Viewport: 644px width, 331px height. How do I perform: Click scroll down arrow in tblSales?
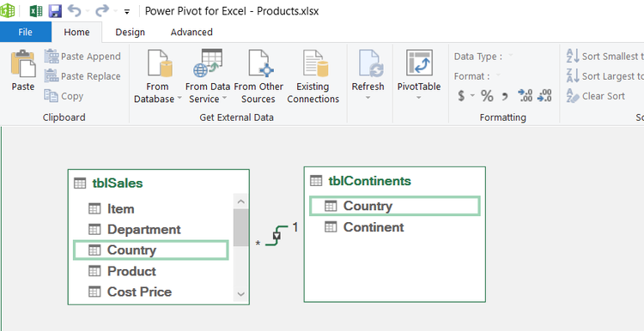tap(241, 293)
